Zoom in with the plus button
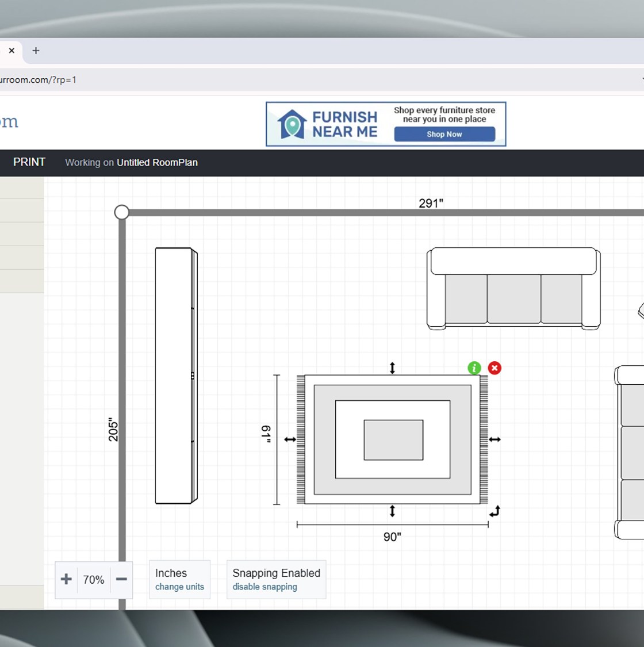The image size is (644, 647). coord(66,579)
